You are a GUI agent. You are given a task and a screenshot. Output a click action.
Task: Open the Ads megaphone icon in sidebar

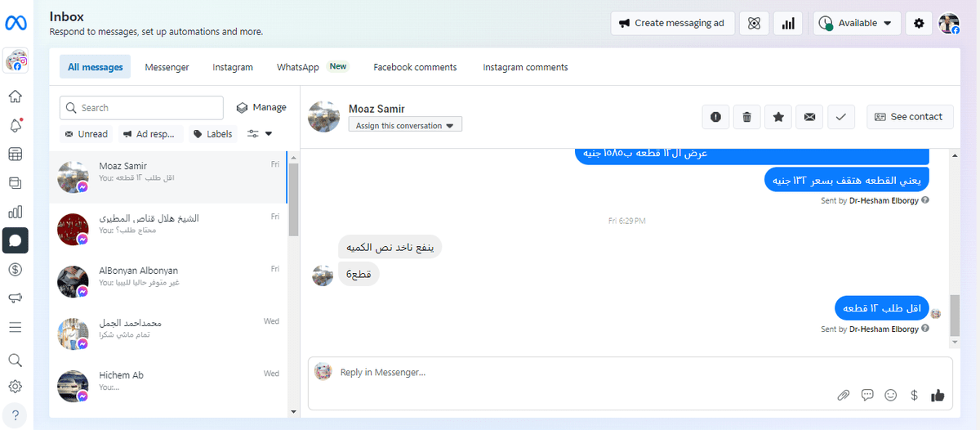click(16, 298)
